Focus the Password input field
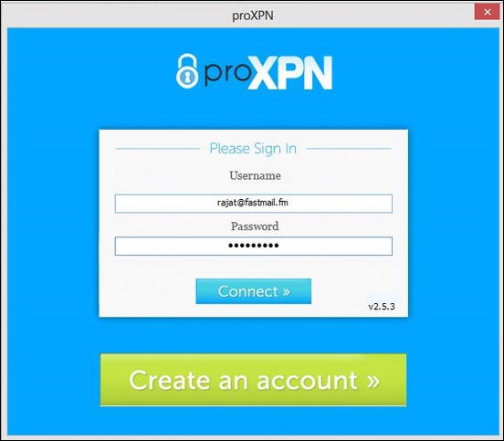 click(253, 246)
